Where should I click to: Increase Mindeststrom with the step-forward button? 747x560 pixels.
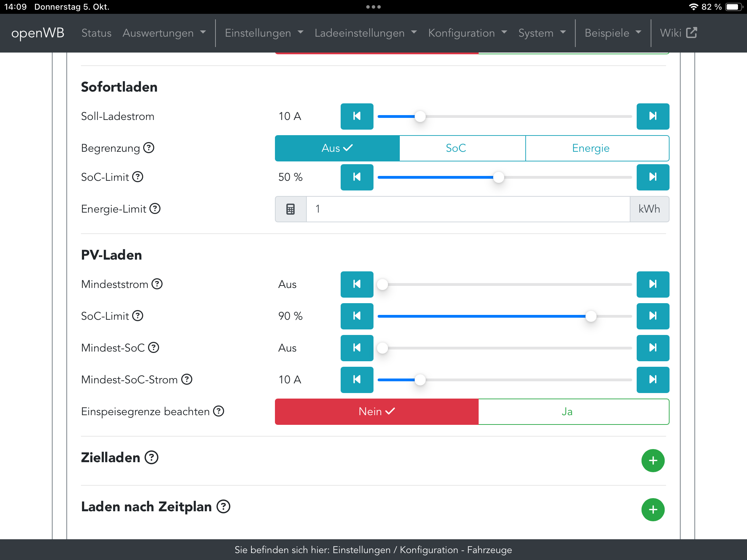653,284
